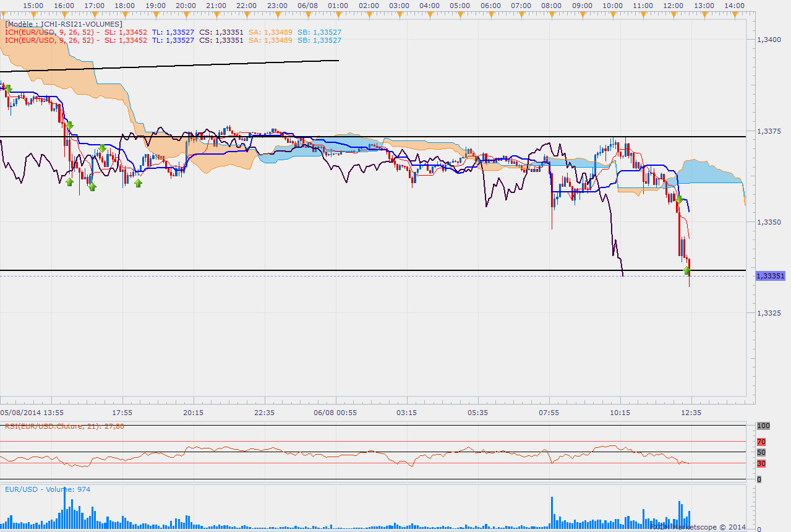Viewport: 791px width, 532px height.
Task: Click the orange triangle marker under 12:00
Action: [672, 12]
